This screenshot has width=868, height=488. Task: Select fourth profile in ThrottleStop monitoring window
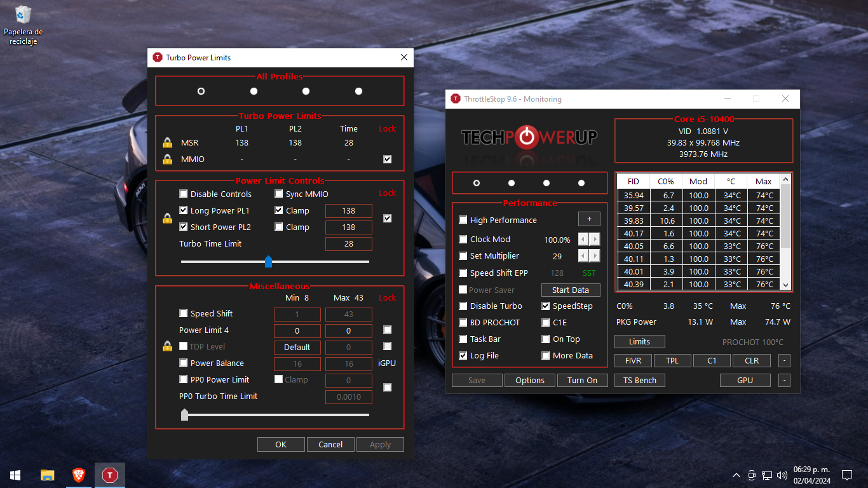[581, 183]
